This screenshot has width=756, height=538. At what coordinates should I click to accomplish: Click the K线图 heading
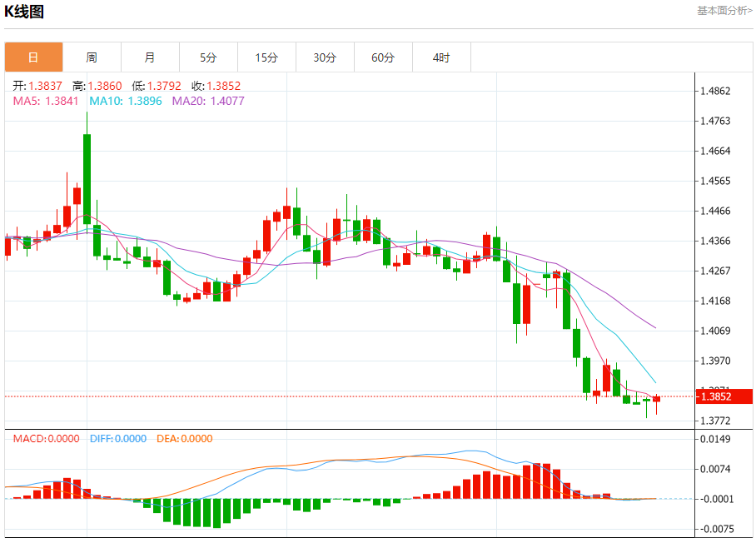click(24, 11)
